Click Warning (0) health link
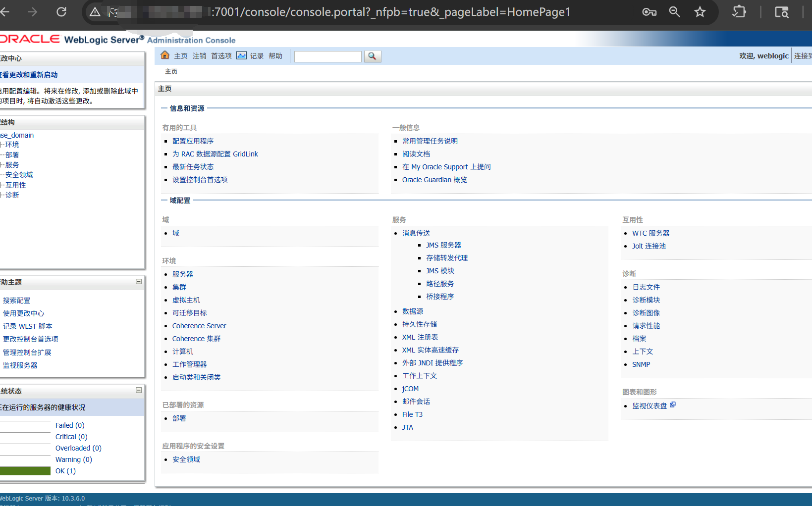 click(74, 459)
